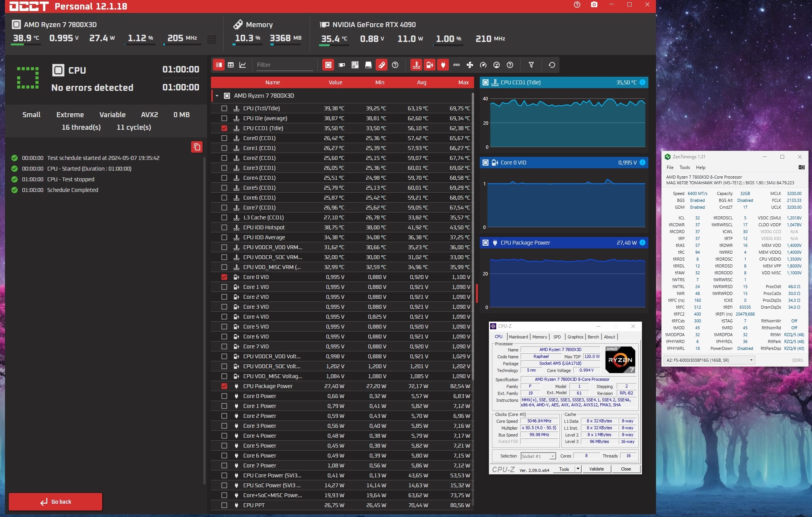This screenshot has width=812, height=517.
Task: Toggle clock speed sensor filter icon
Action: click(x=483, y=65)
